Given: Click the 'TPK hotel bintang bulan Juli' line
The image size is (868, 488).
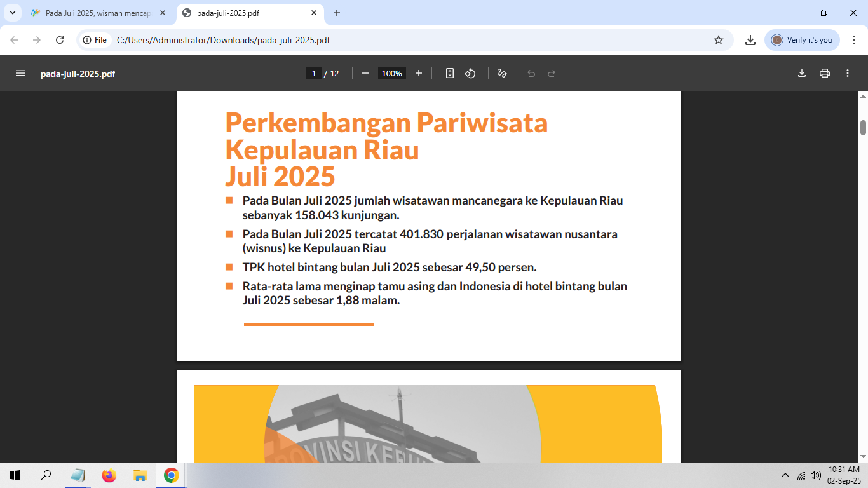Looking at the screenshot, I should [x=390, y=267].
